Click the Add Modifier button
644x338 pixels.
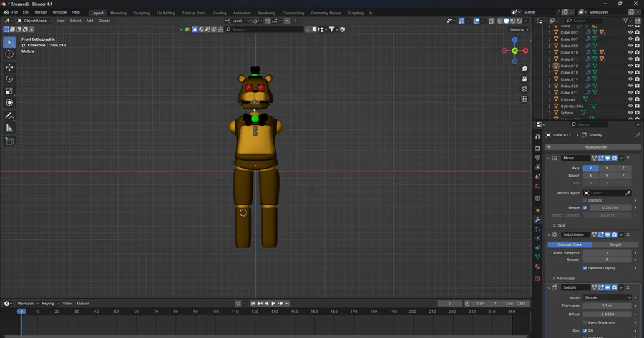coord(592,147)
